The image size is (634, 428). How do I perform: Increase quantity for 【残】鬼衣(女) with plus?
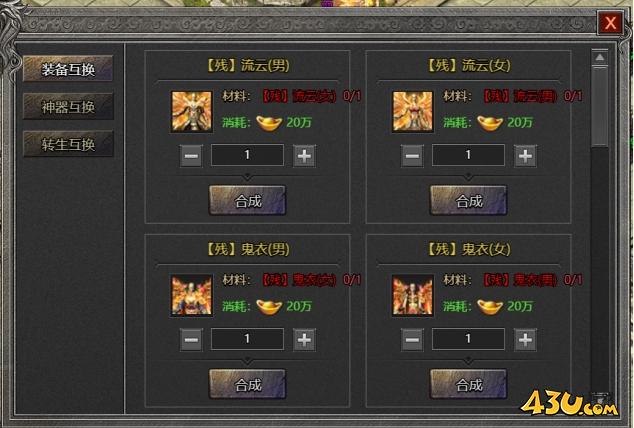click(x=525, y=339)
